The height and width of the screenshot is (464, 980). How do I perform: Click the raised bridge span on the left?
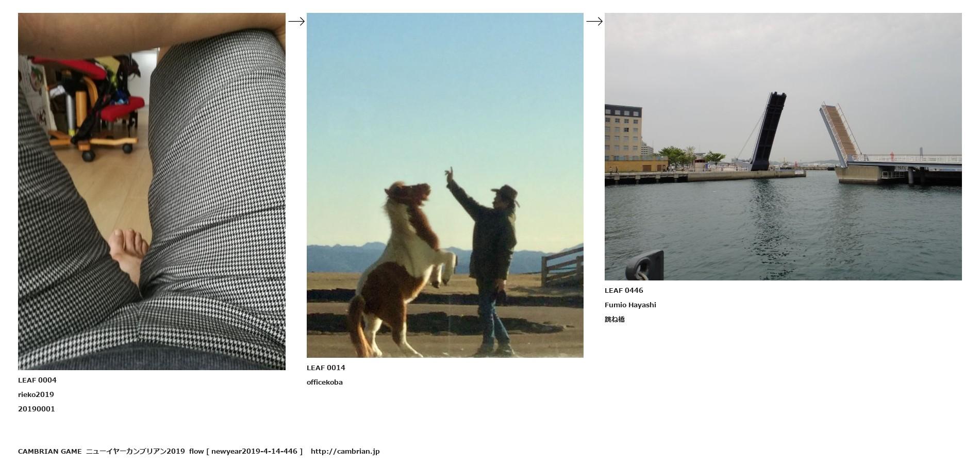tap(768, 131)
